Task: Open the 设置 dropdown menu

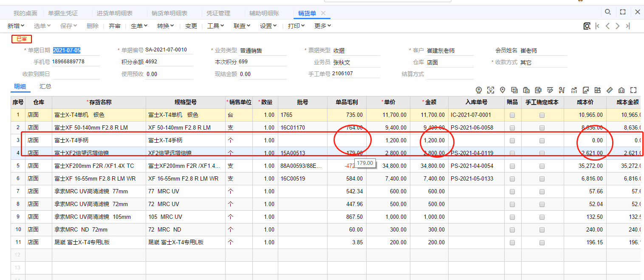Action: tap(268, 26)
